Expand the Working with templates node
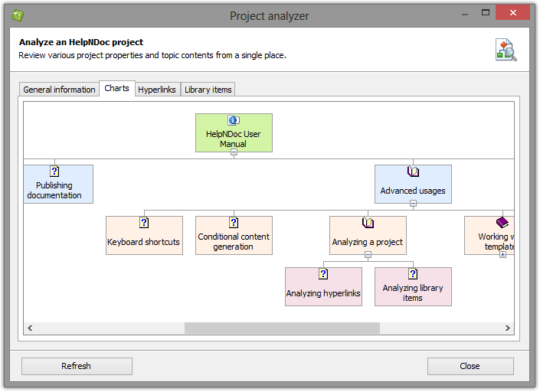Viewport: 540px width, 392px height. 502,255
